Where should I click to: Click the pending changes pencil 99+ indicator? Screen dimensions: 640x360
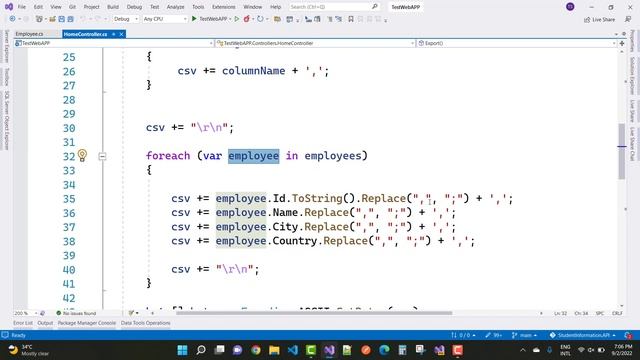click(493, 335)
